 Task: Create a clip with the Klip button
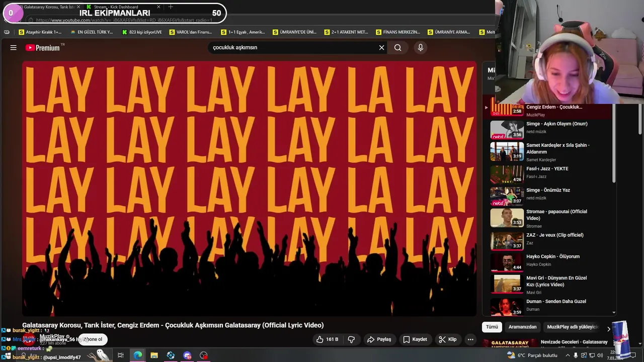pyautogui.click(x=447, y=339)
